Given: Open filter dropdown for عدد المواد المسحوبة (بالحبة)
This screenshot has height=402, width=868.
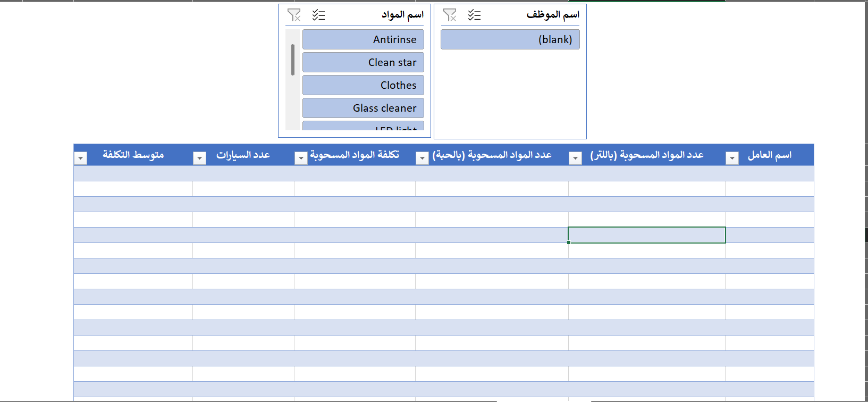Looking at the screenshot, I should (422, 158).
